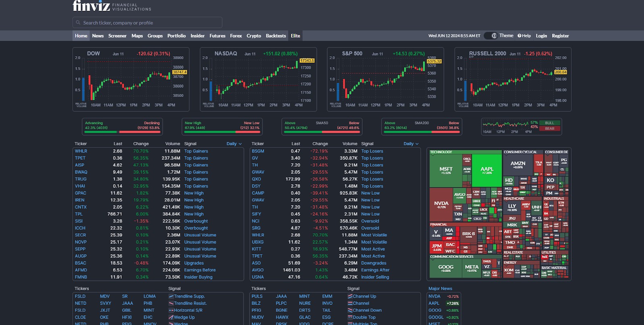The height and width of the screenshot is (325, 644).
Task: Click the Channel Down pattern icon
Action: [350, 311]
